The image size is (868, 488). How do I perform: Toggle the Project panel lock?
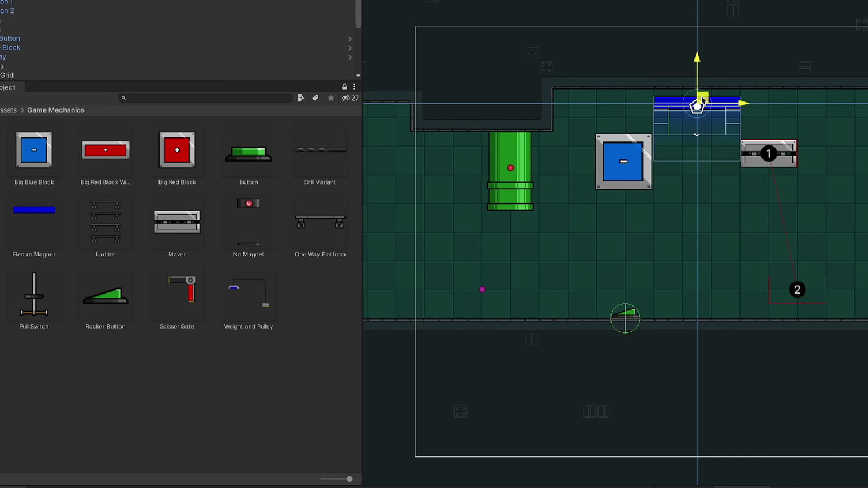point(344,87)
